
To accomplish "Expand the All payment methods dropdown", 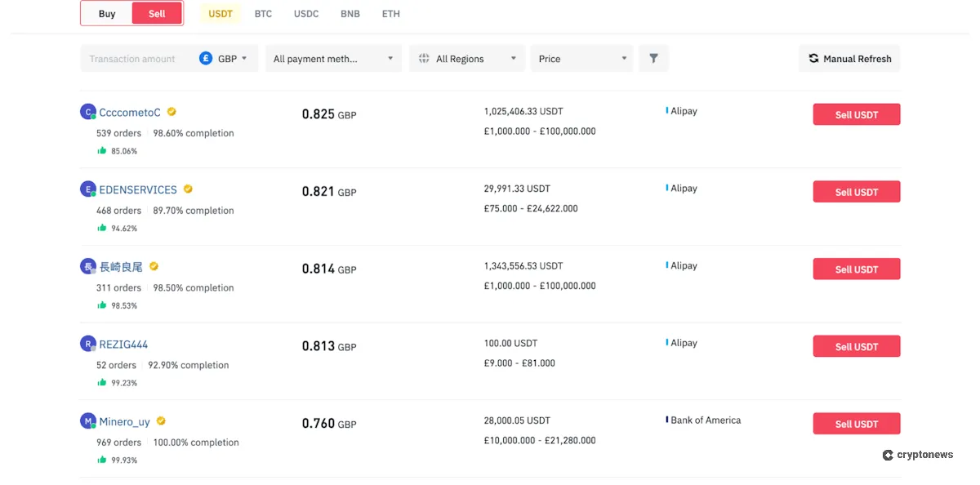I will tap(333, 58).
